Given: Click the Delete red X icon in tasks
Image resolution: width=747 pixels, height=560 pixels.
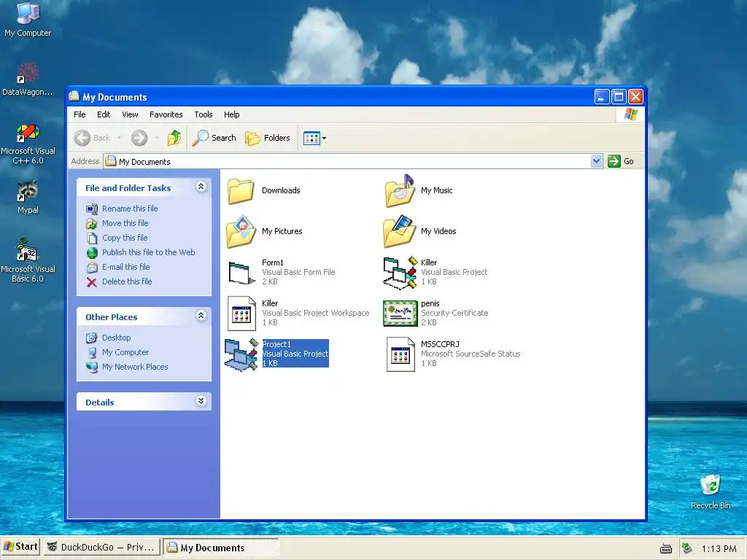Looking at the screenshot, I should point(92,282).
